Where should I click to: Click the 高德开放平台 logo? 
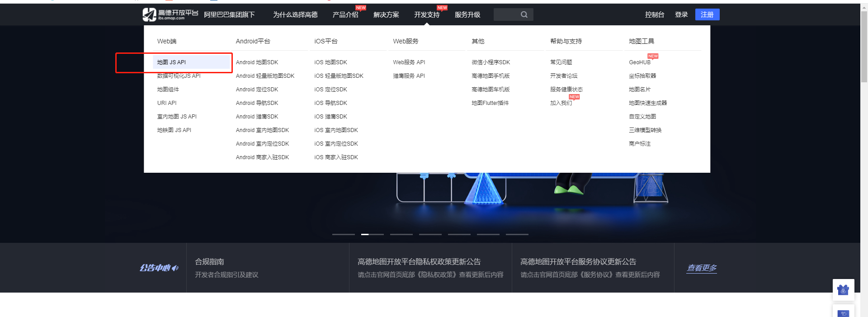click(170, 14)
